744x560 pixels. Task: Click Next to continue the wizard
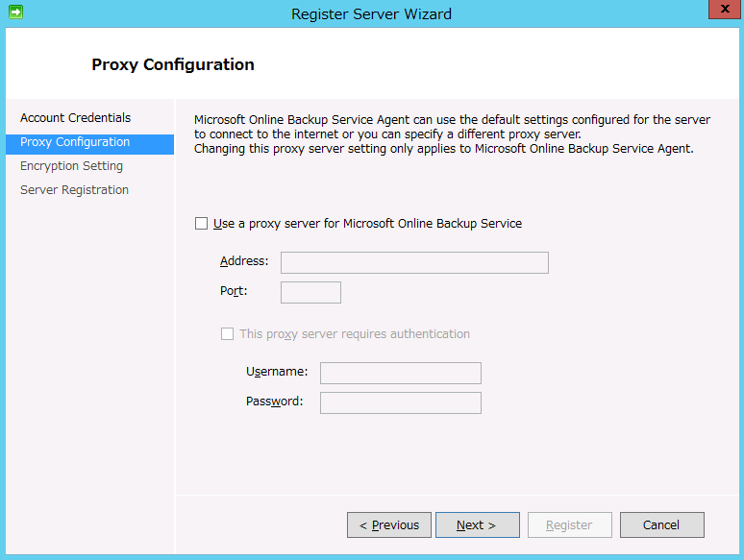[477, 525]
